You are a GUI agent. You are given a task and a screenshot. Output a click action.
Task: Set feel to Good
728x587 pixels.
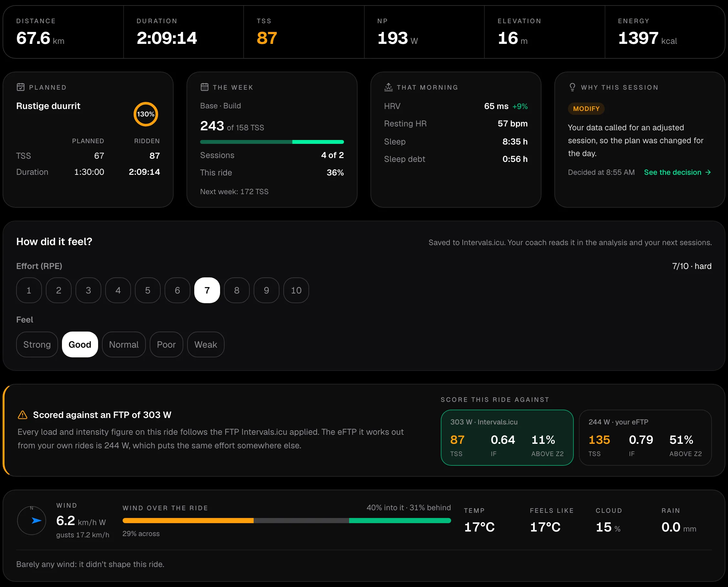coord(80,344)
